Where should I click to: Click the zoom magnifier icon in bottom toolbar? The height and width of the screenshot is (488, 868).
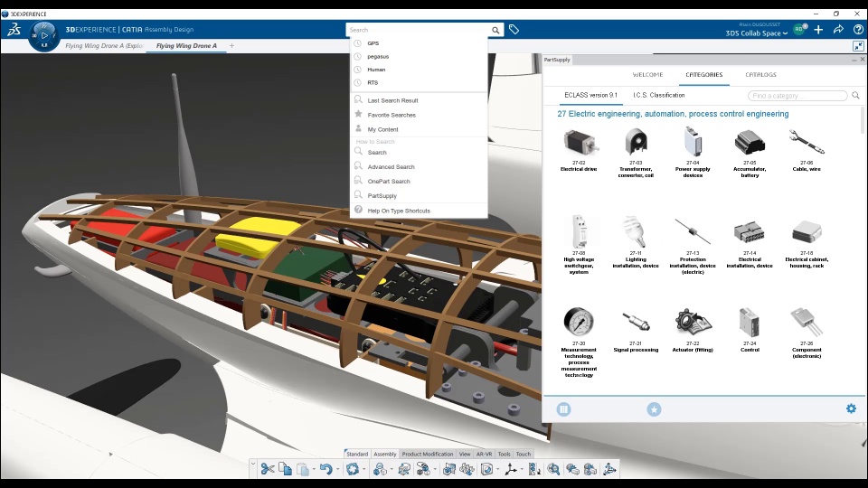point(553,469)
